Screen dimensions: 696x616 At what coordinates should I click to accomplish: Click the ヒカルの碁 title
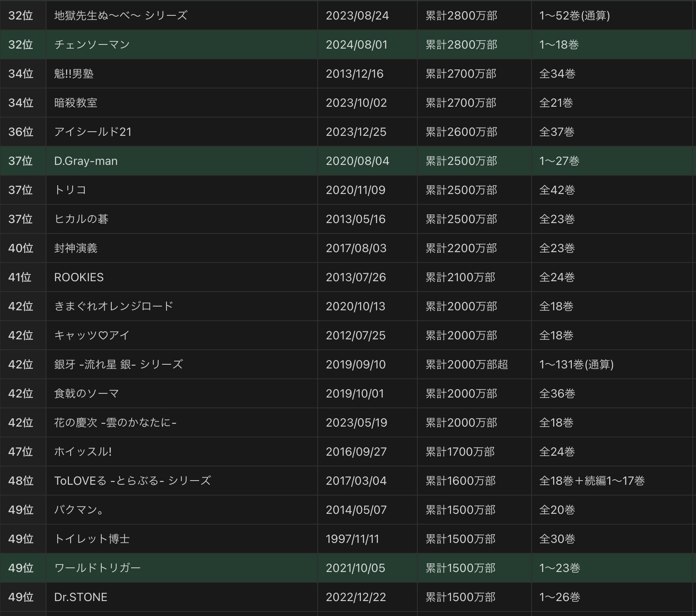81,219
